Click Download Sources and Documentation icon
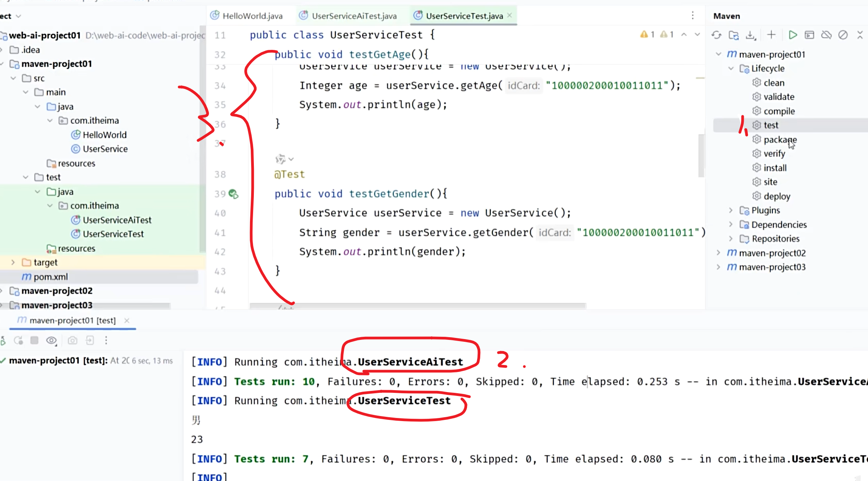 click(x=750, y=35)
